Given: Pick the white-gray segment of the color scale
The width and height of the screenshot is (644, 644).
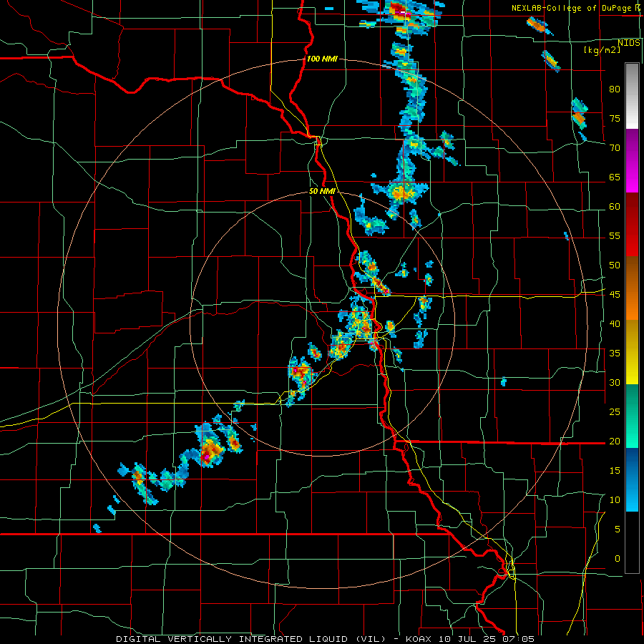Looking at the screenshot, I should pyautogui.click(x=632, y=96).
